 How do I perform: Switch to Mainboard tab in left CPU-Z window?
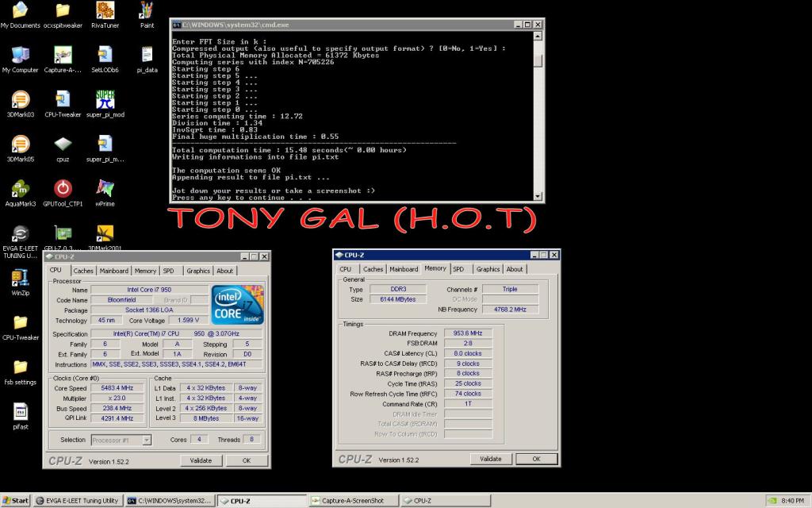(x=114, y=271)
